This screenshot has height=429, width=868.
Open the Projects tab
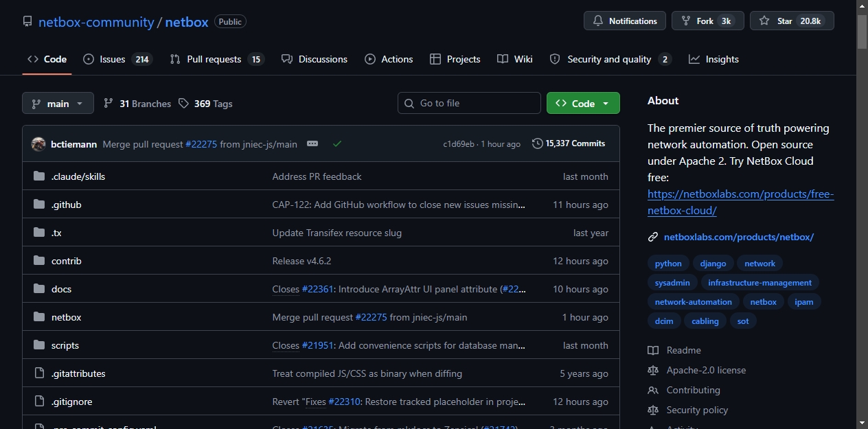(x=455, y=59)
